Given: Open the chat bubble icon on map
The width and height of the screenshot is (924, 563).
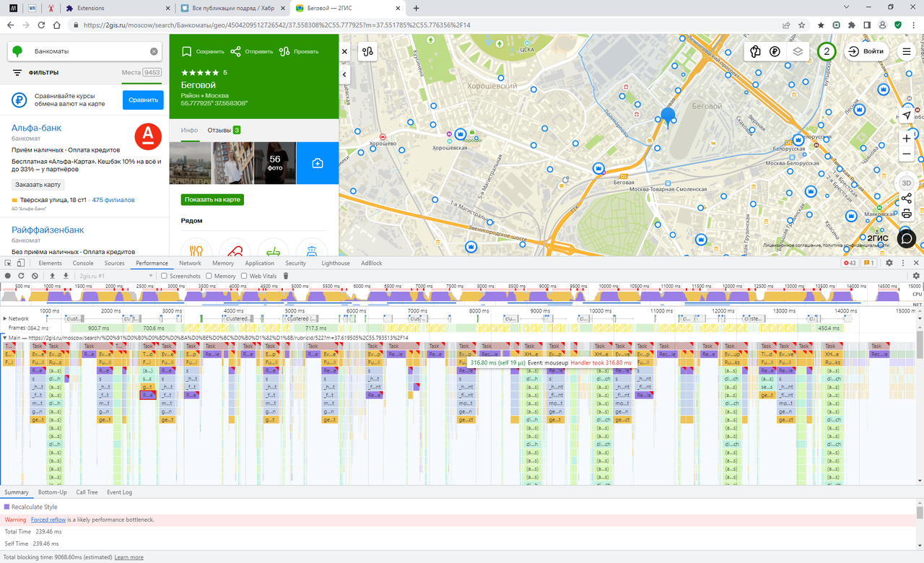Looking at the screenshot, I should pos(906,238).
